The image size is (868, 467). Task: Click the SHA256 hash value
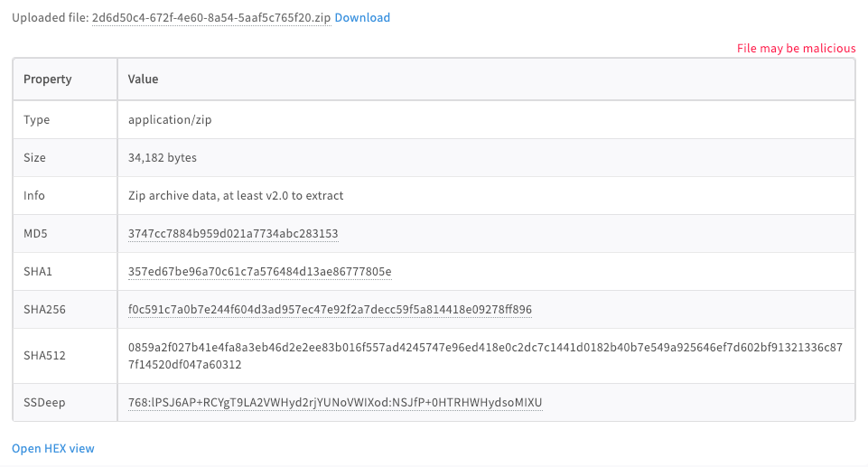click(x=330, y=310)
